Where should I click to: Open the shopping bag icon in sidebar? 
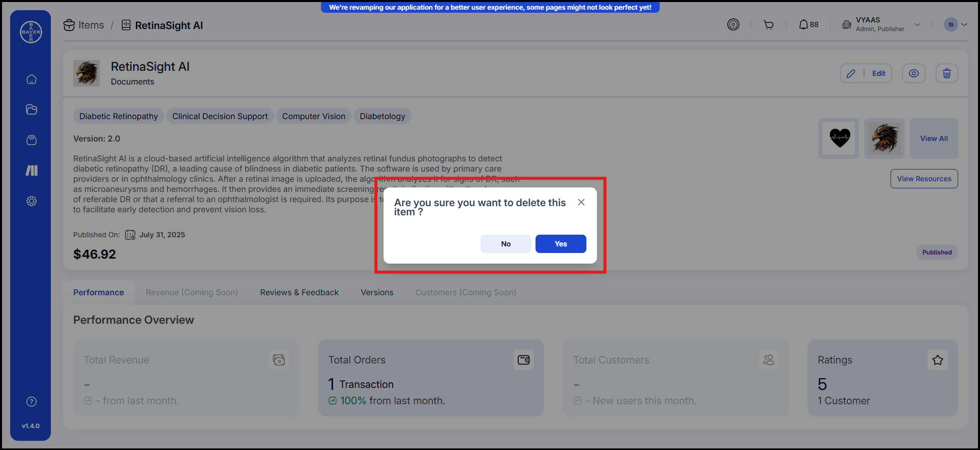click(x=32, y=140)
